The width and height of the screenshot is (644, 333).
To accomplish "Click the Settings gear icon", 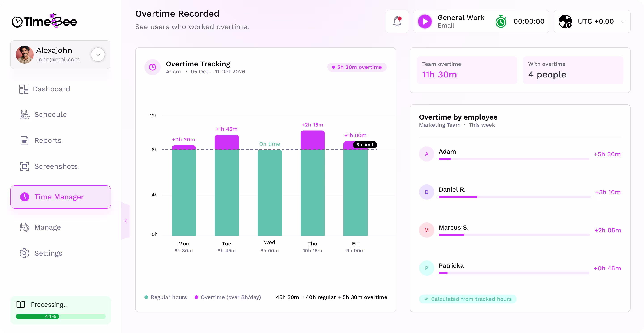I will (x=25, y=253).
